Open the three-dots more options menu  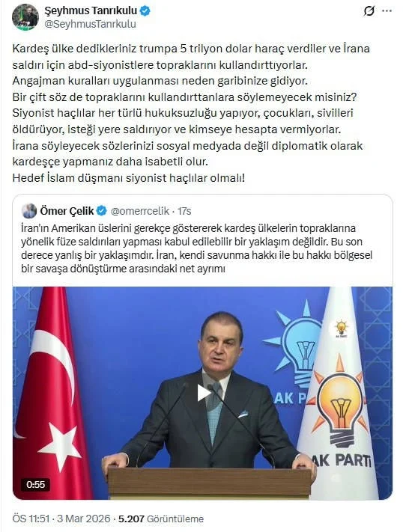[387, 11]
